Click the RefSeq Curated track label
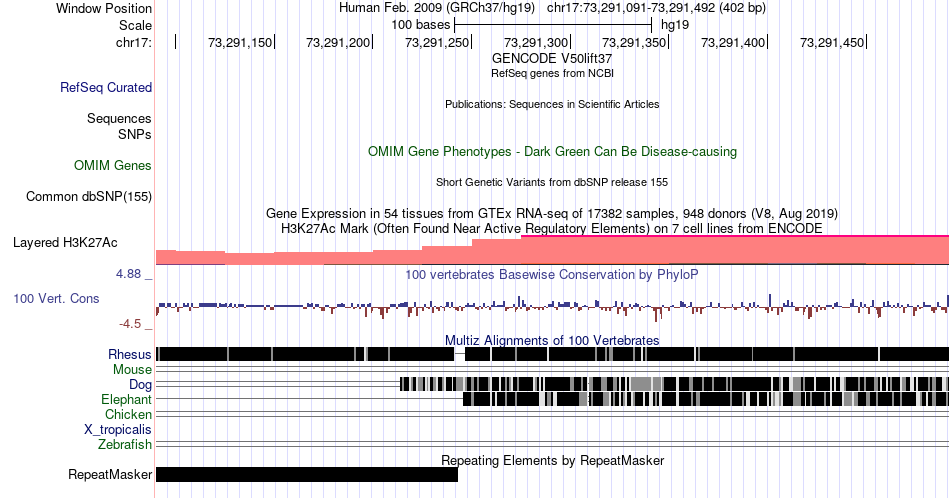The height and width of the screenshot is (498, 950). pyautogui.click(x=106, y=87)
